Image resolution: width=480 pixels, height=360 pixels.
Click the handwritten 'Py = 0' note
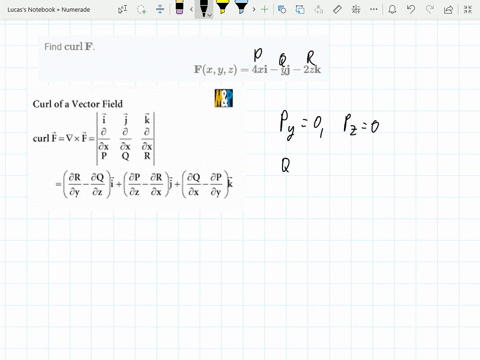click(301, 125)
